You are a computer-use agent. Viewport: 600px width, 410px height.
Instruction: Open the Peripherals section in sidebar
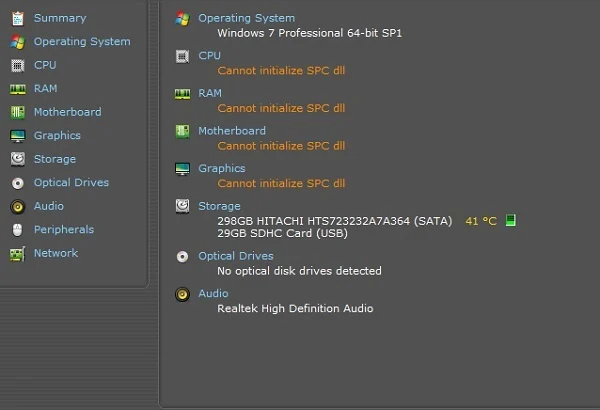[63, 229]
